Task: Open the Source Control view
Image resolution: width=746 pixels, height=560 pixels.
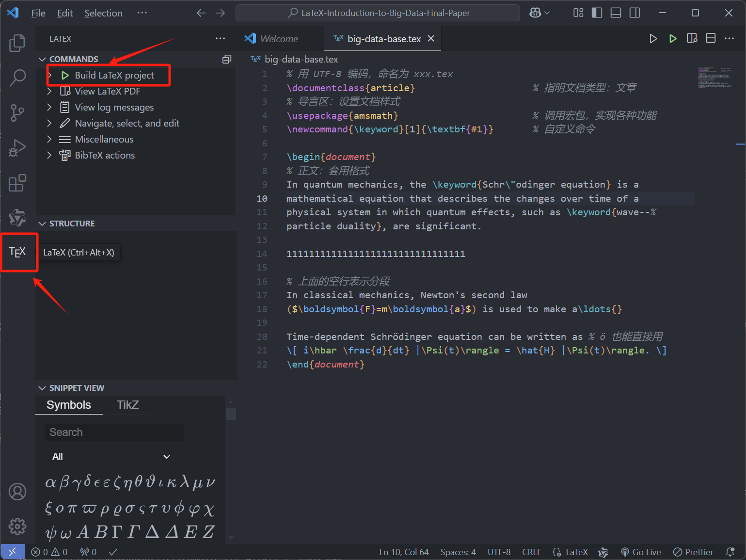Action: coord(17,112)
